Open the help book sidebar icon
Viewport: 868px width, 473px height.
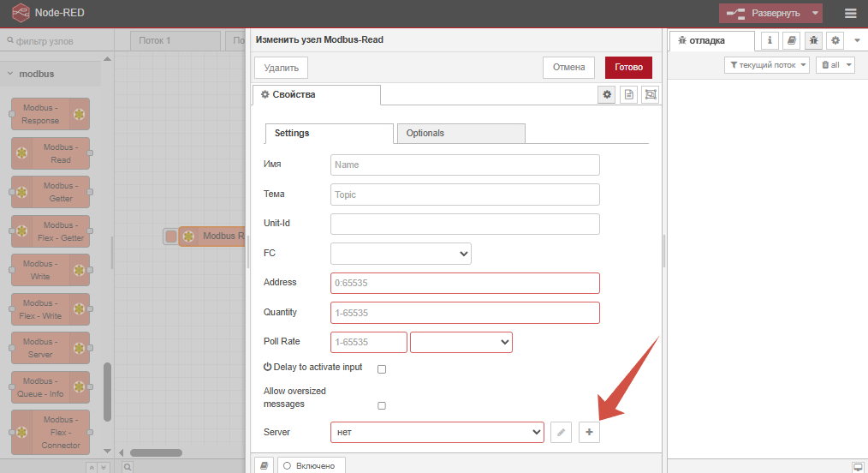792,40
